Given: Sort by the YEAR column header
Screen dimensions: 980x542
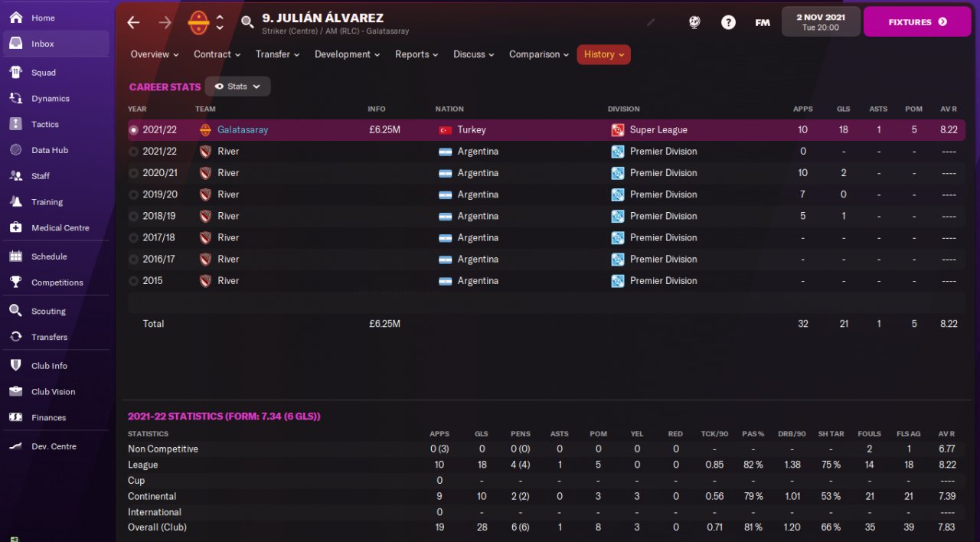Looking at the screenshot, I should click(137, 109).
